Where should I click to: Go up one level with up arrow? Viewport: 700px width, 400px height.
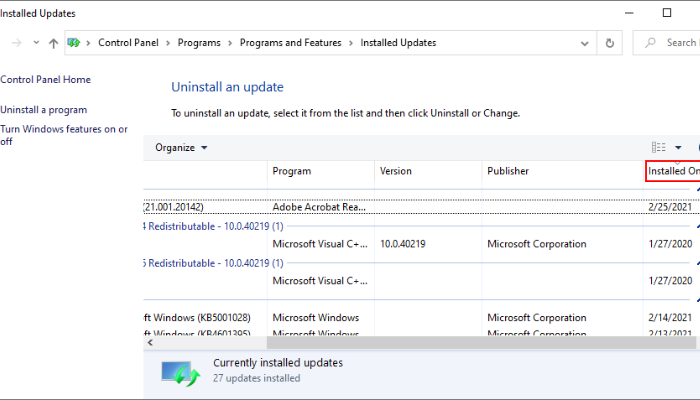point(54,43)
